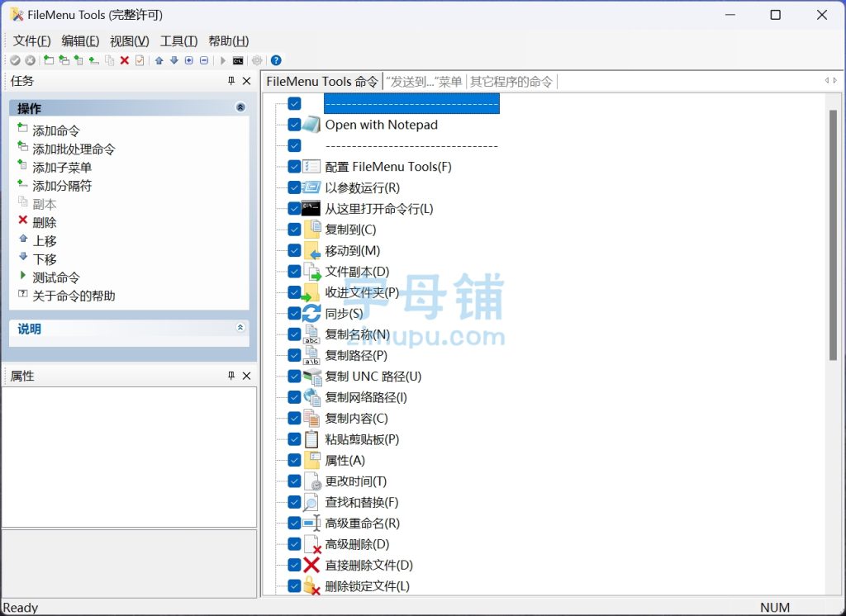Click the greyed cancel X toolbar icon
846x616 pixels.
coord(31,60)
